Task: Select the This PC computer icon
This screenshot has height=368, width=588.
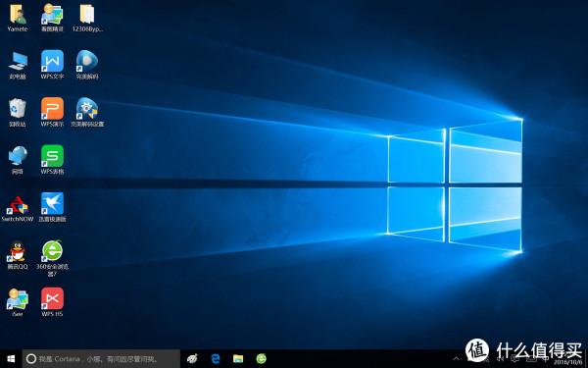Action: pos(18,66)
